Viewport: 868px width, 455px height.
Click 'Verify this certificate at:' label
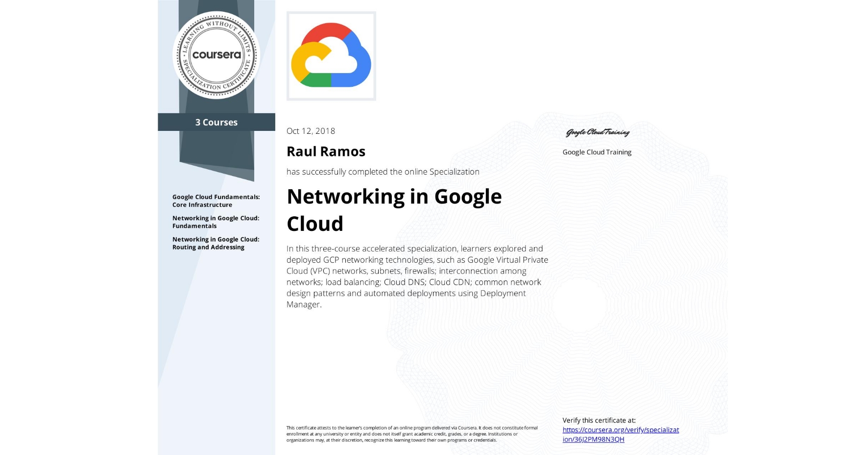[599, 420]
